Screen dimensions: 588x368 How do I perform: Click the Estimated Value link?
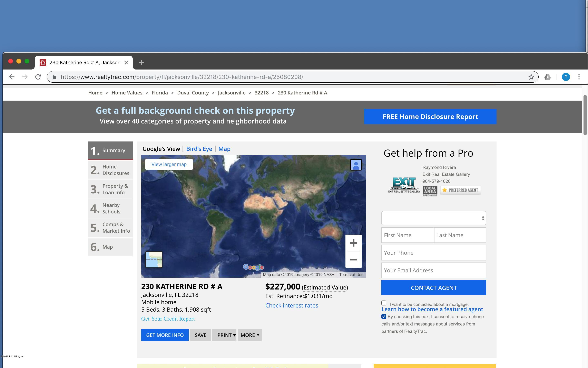coord(325,287)
